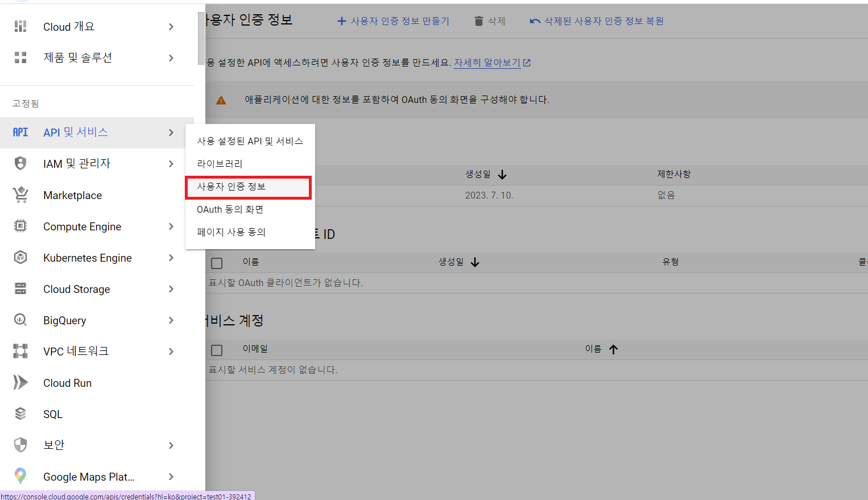Click the 이메일 column header
Viewport: 868px width, 500px height.
tap(255, 349)
